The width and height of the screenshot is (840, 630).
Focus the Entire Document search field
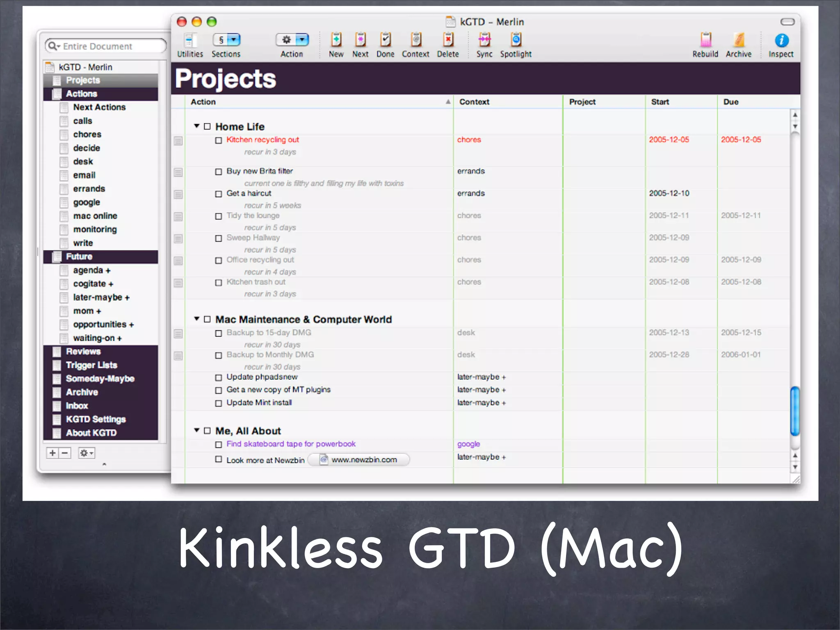click(x=107, y=46)
